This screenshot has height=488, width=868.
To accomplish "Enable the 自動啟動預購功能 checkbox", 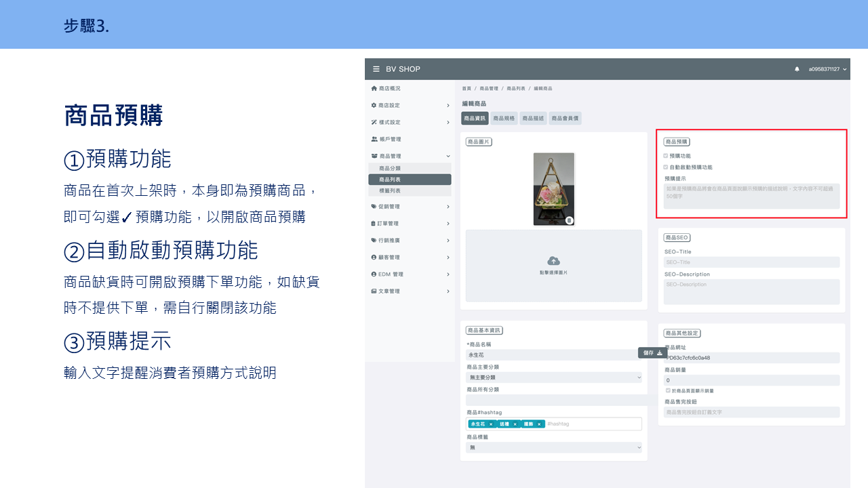I will 666,167.
